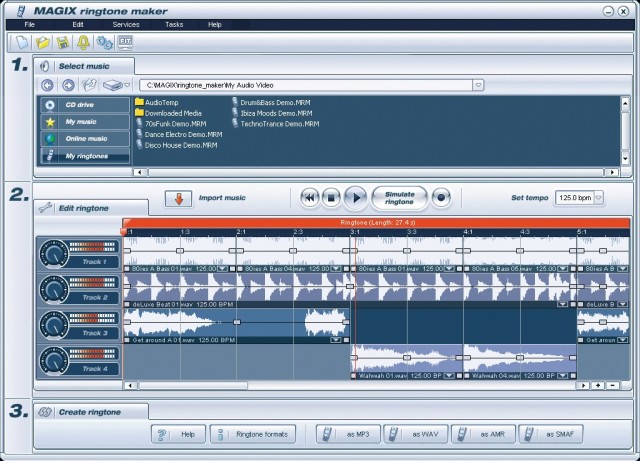Open the Downloaded Media folder
640x461 pixels.
tap(168, 113)
